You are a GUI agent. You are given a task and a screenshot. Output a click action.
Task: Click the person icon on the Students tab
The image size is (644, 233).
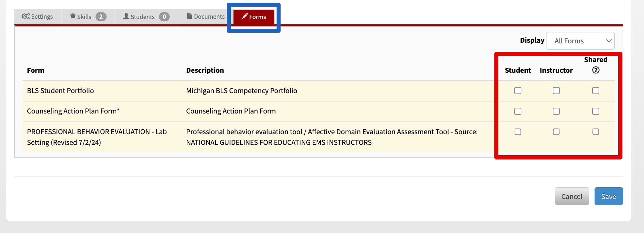(x=126, y=16)
